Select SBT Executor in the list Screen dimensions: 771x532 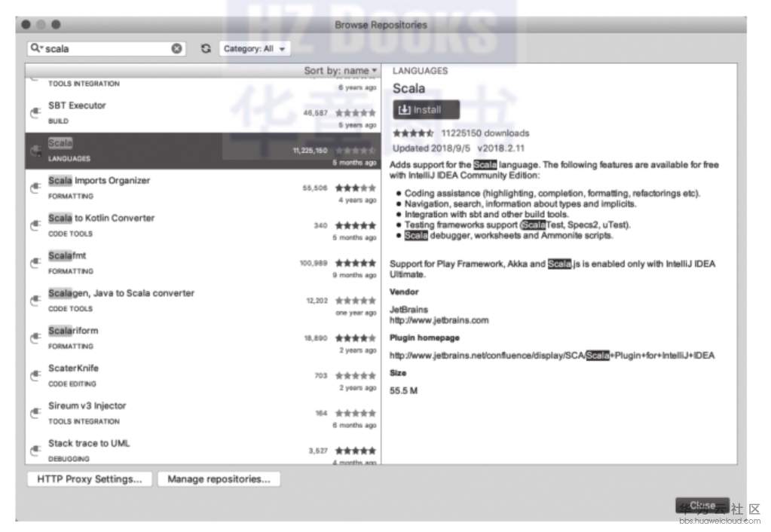coord(203,113)
